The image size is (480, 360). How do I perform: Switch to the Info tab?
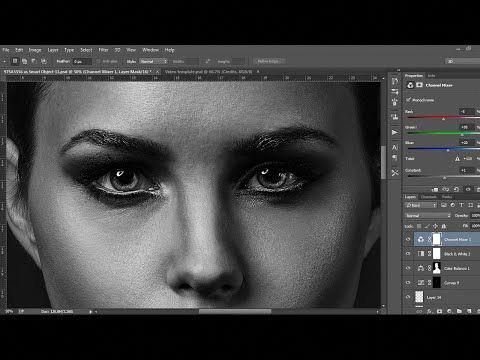[x=431, y=76]
